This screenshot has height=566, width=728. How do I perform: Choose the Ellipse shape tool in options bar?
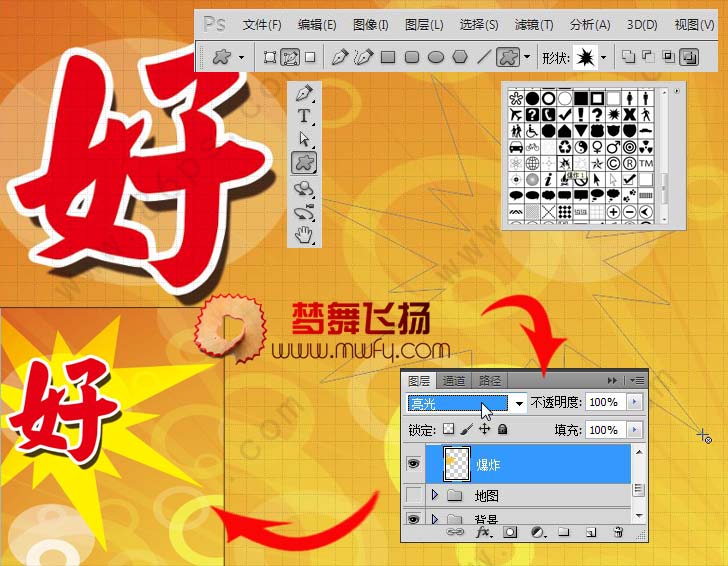(436, 57)
